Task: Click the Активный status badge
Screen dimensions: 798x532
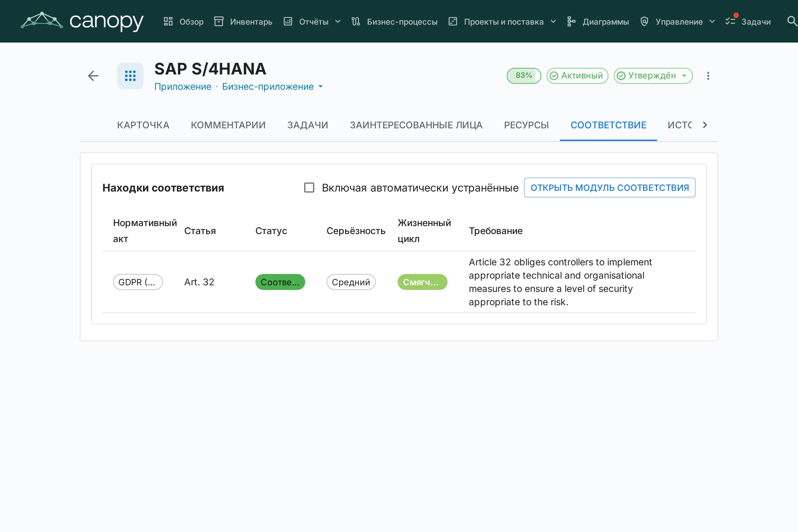Action: pos(577,76)
